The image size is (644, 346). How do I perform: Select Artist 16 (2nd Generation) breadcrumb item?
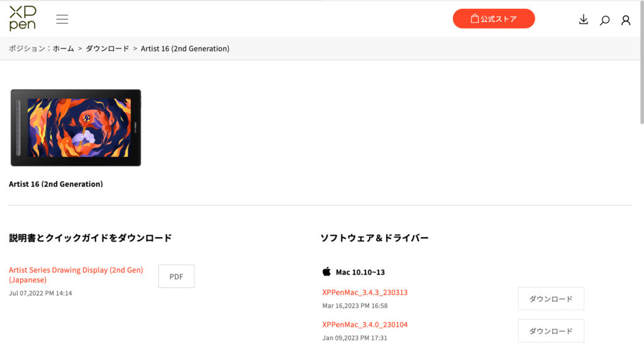tap(185, 48)
